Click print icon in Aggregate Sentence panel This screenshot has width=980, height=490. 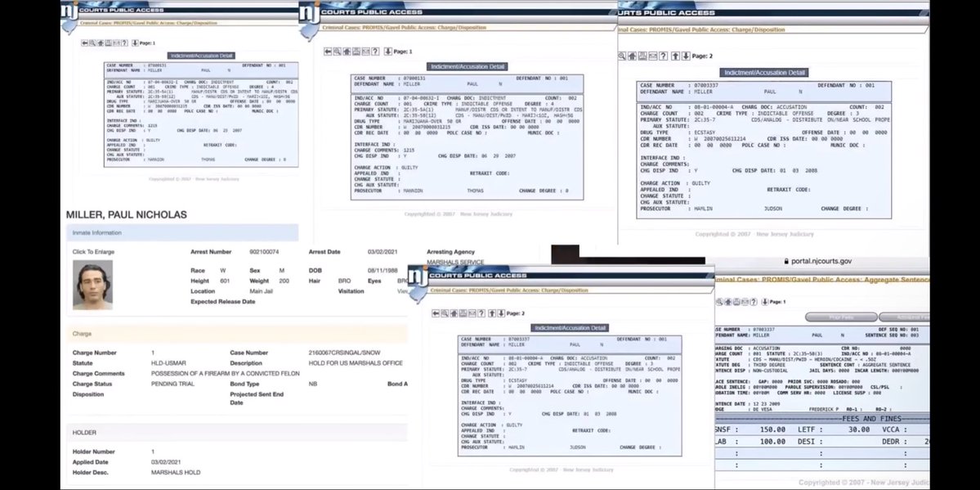pos(736,302)
